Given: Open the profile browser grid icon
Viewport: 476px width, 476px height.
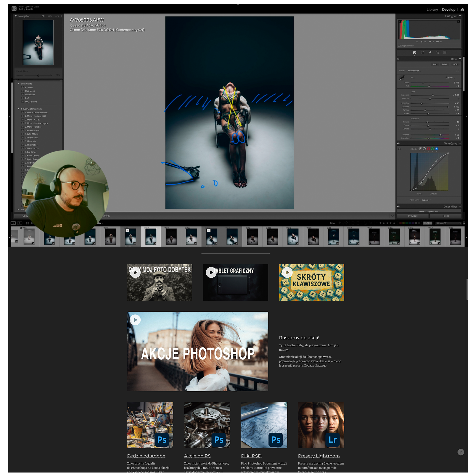Looking at the screenshot, I should [x=457, y=70].
